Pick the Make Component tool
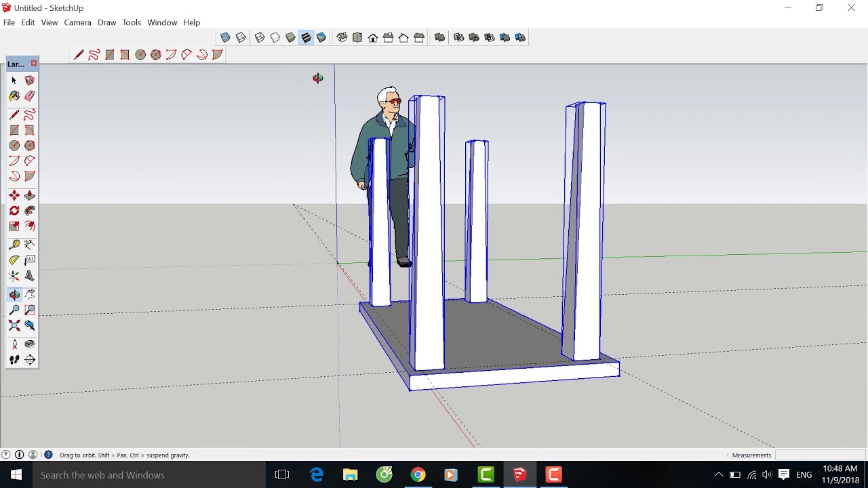The image size is (868, 488). [30, 81]
